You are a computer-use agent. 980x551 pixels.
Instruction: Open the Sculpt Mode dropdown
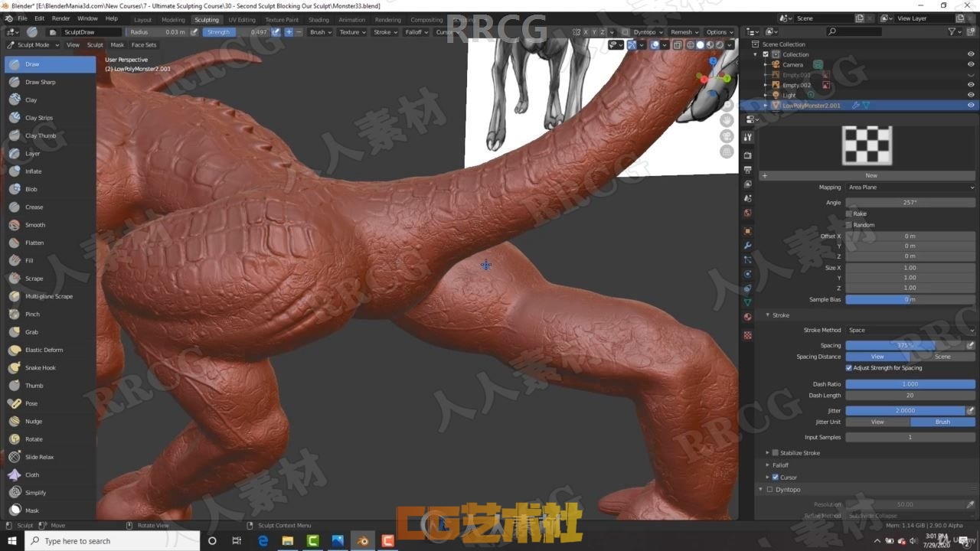click(32, 44)
